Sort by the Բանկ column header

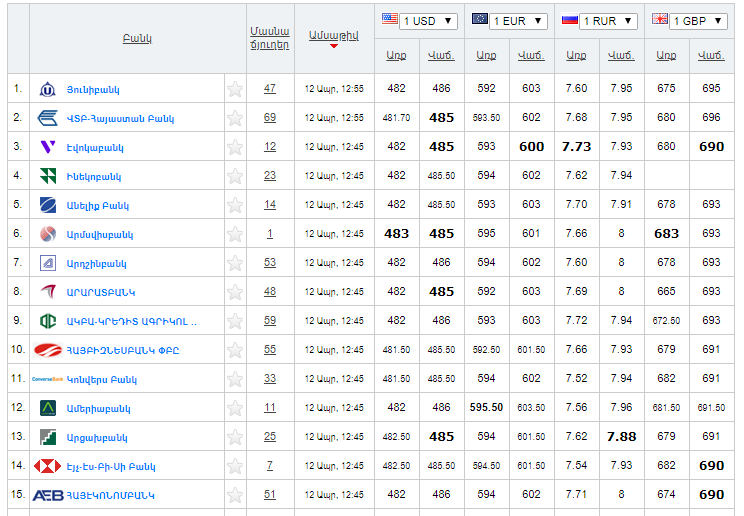click(x=137, y=38)
